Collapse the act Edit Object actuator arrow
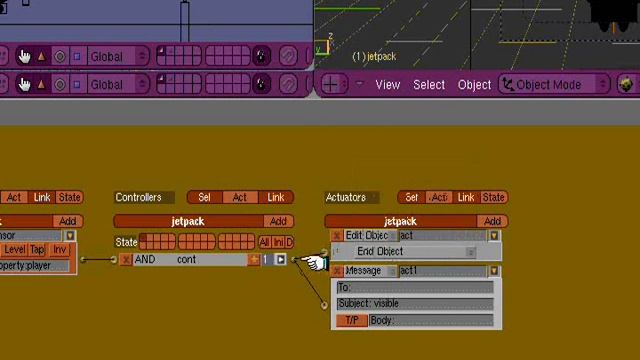This screenshot has height=360, width=640. (x=494, y=236)
